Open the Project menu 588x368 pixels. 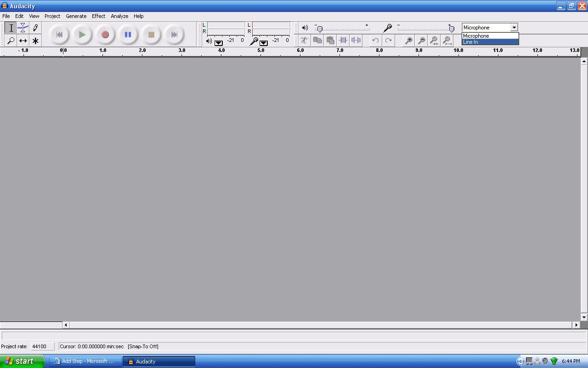(x=52, y=16)
